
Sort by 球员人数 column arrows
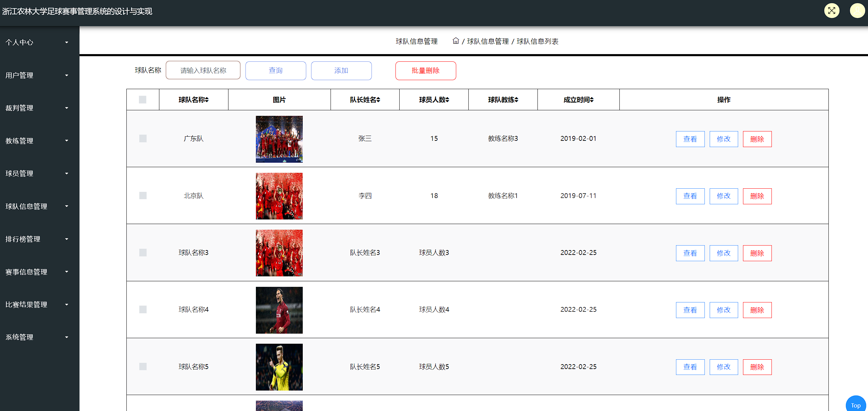coord(447,100)
